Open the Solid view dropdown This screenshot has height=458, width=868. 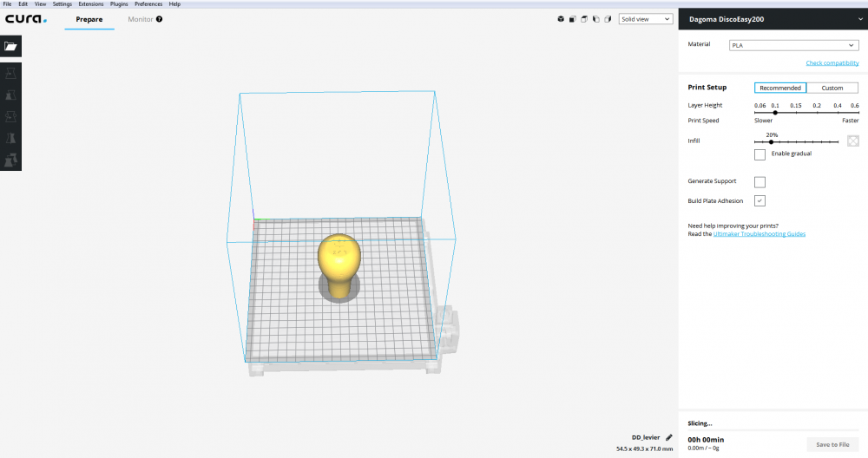(646, 19)
